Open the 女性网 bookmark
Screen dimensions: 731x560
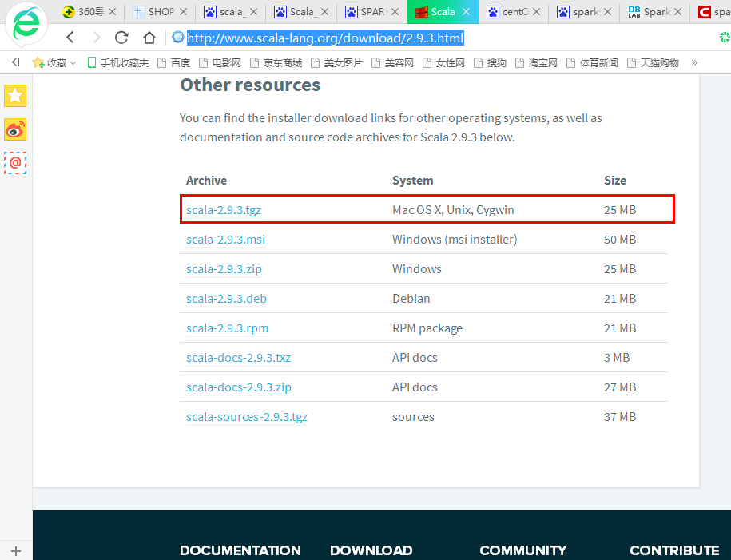tap(443, 62)
